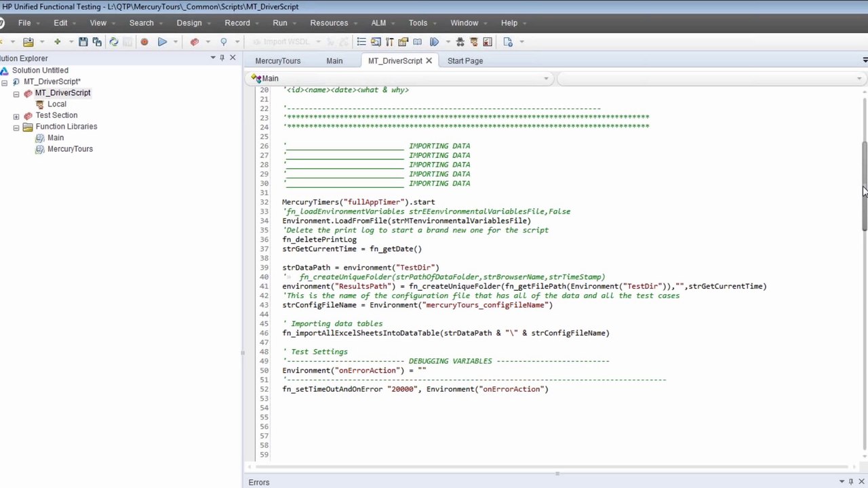
Task: Click the blue Run play button
Action: 162,42
